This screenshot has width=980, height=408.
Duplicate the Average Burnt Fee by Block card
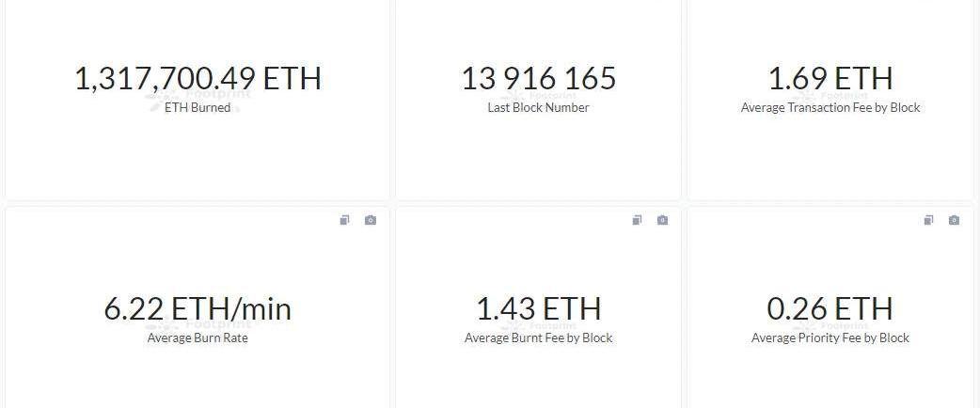pyautogui.click(x=637, y=220)
